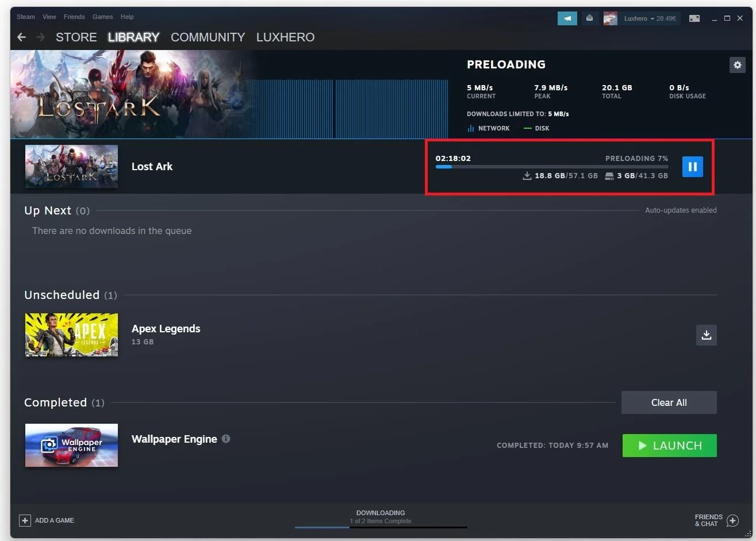
Task: Open the Friends menu
Action: click(74, 17)
